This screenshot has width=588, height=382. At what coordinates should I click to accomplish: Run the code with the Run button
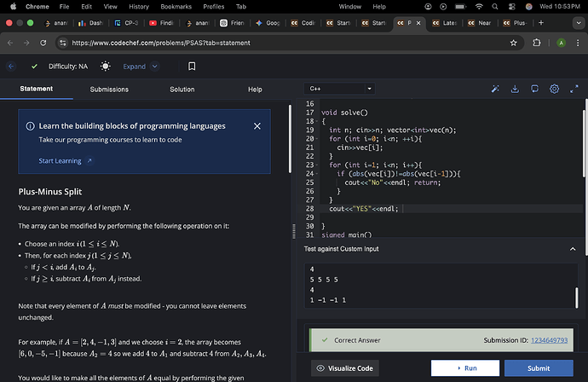tap(465, 368)
